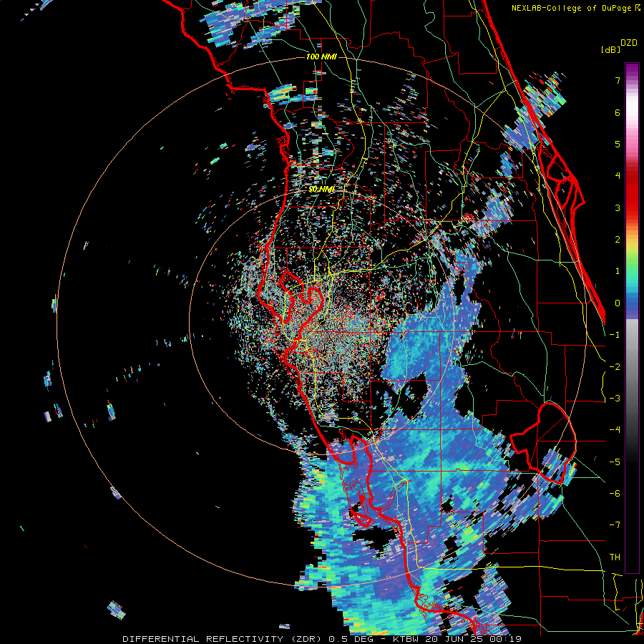
Task: Select the -4 tick label on color scale
Action: point(615,430)
